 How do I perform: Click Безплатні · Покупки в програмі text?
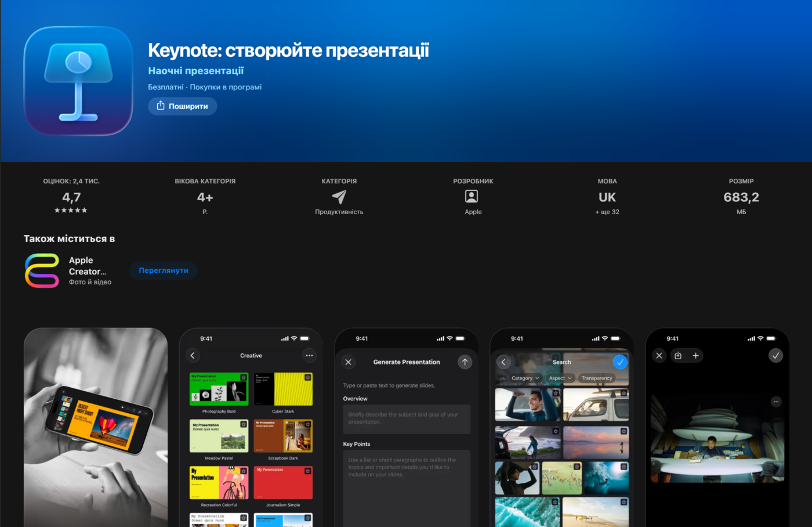[205, 87]
